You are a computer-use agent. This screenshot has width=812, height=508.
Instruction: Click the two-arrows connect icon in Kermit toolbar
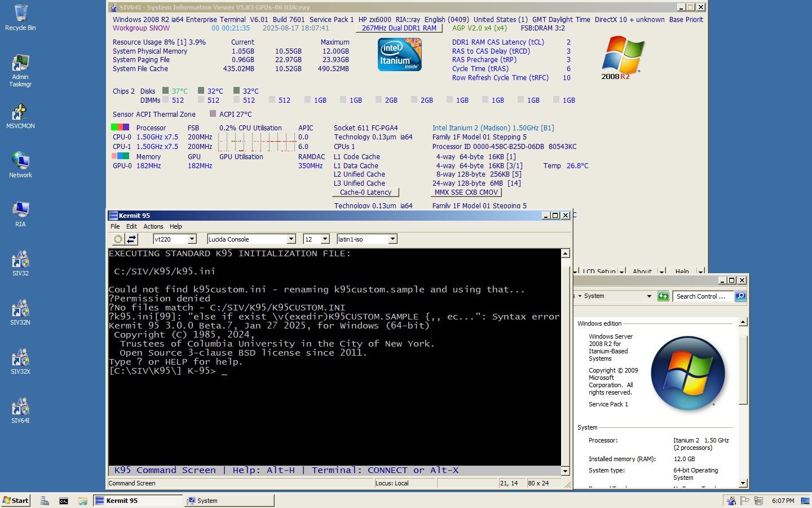(131, 239)
